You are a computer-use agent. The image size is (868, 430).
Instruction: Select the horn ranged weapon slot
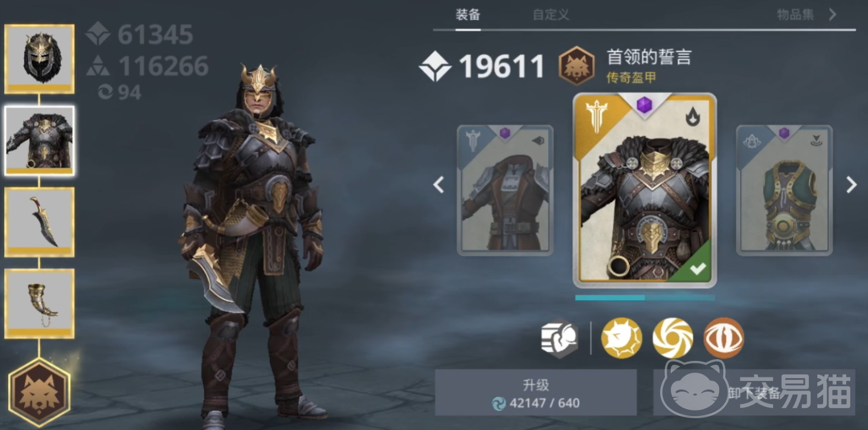coord(40,304)
